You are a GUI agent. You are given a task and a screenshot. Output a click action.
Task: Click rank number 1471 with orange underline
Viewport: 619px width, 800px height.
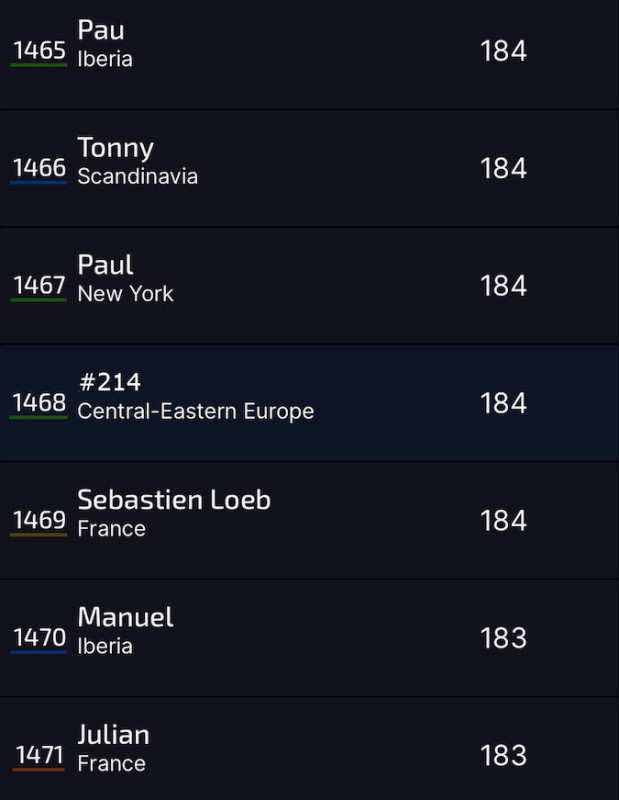tap(39, 755)
